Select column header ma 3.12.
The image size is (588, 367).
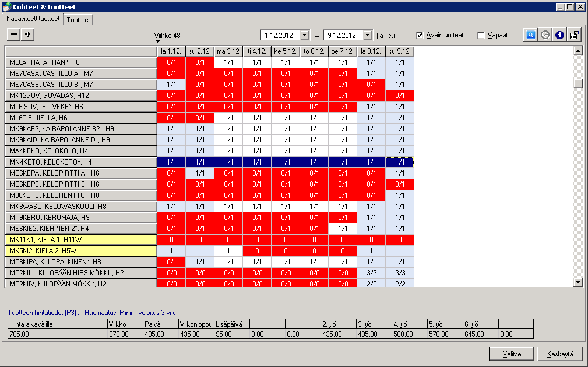click(228, 51)
